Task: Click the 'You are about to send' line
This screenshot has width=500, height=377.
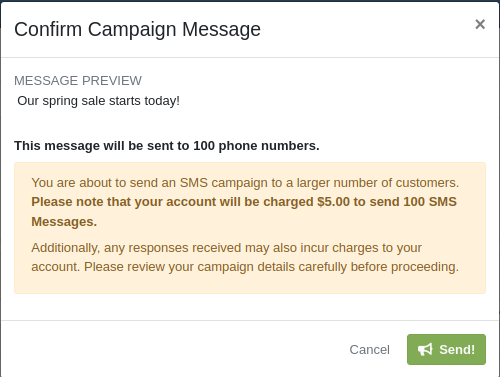Action: click(245, 183)
